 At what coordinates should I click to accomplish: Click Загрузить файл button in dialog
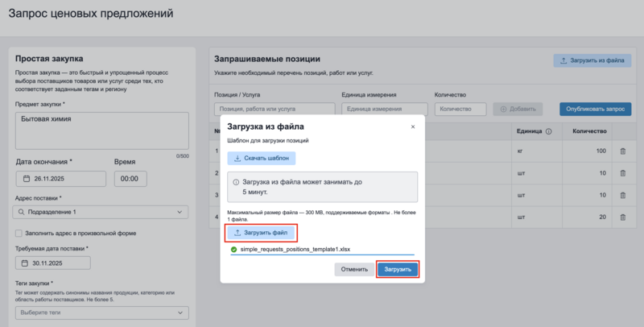coord(261,233)
